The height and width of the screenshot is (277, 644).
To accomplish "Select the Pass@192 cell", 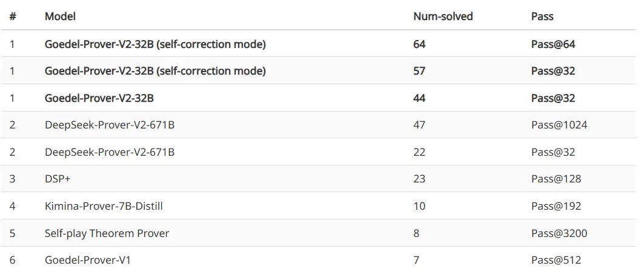I will click(556, 206).
